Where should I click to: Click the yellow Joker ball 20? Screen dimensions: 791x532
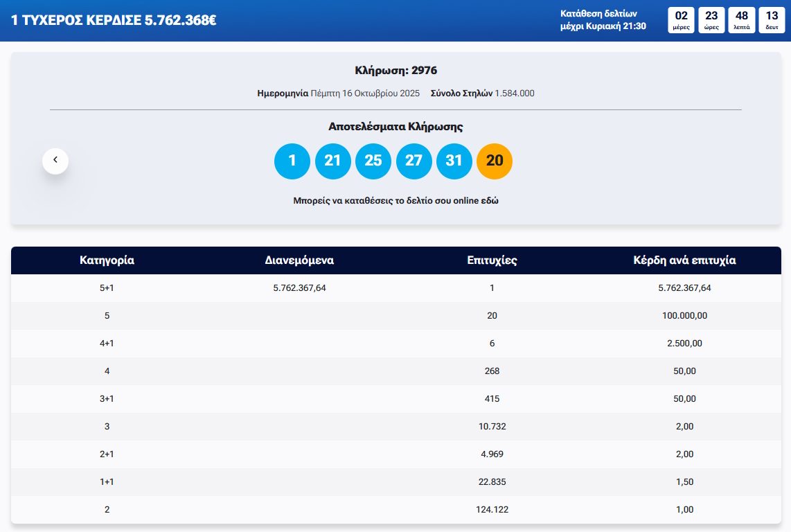tap(495, 161)
